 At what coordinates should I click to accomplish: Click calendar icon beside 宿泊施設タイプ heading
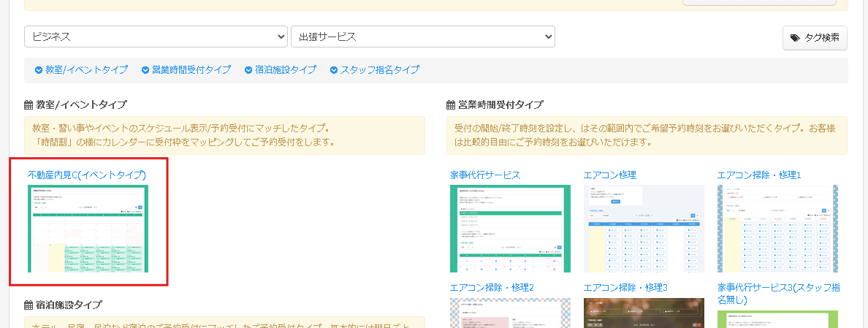click(x=28, y=305)
